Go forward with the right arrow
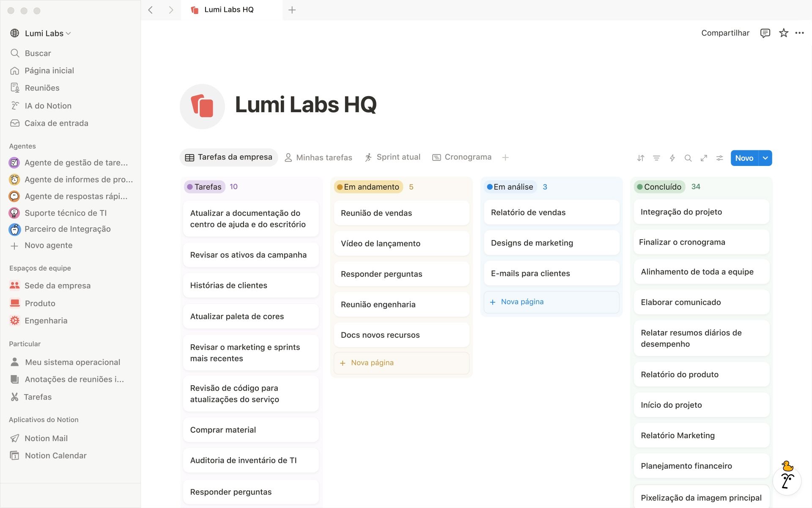Screen dimensions: 812x508 click(x=171, y=10)
